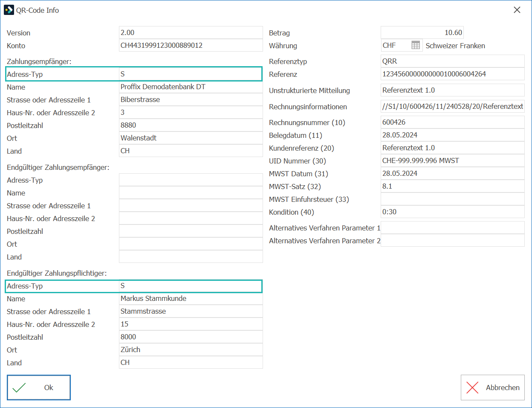Click the MWST-Satz (32) field showing 8.1
This screenshot has width=532, height=408.
click(453, 186)
